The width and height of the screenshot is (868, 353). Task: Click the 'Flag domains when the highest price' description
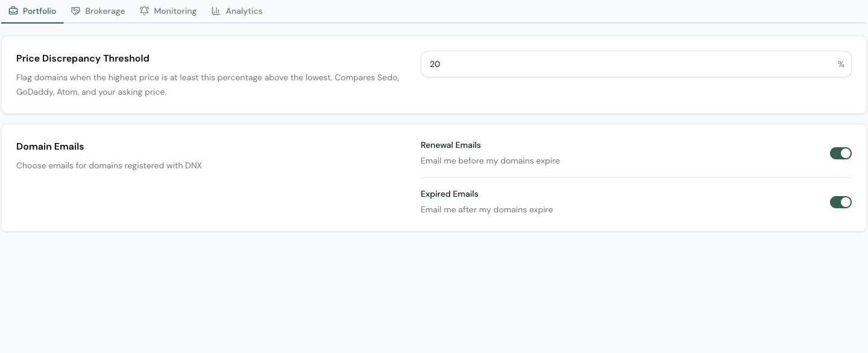[x=207, y=85]
